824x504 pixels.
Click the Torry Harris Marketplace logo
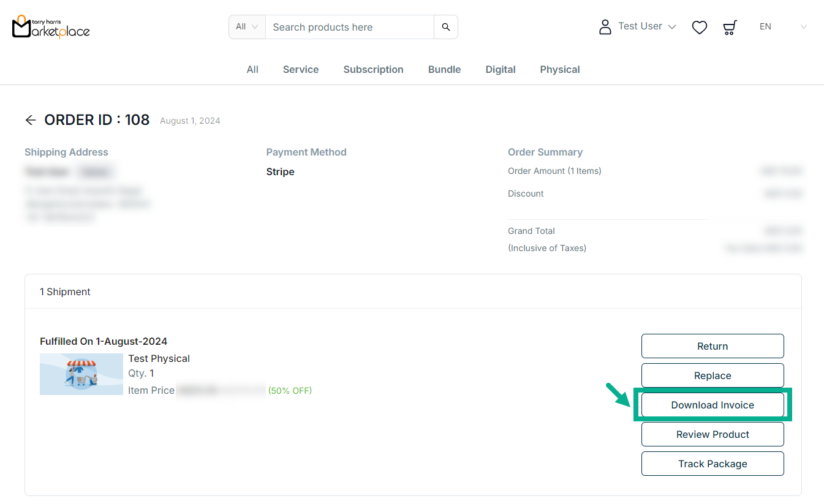point(51,27)
